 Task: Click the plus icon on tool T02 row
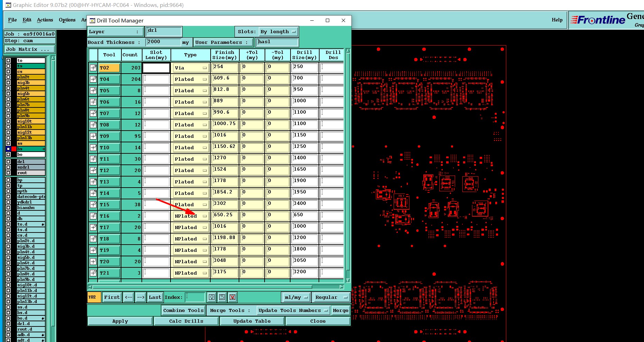(x=93, y=68)
